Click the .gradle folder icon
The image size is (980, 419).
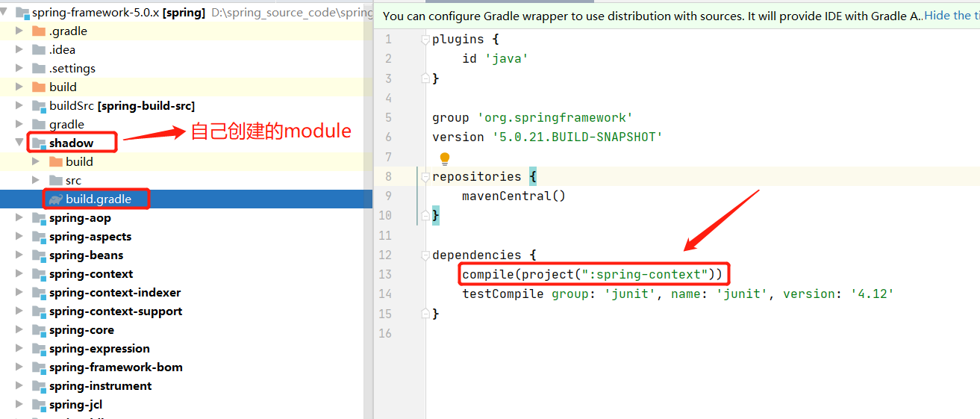click(x=39, y=31)
